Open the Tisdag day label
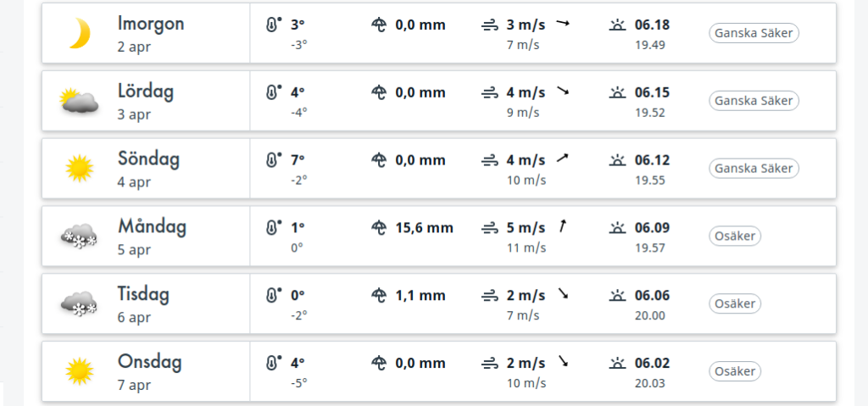The height and width of the screenshot is (406, 868). click(143, 294)
